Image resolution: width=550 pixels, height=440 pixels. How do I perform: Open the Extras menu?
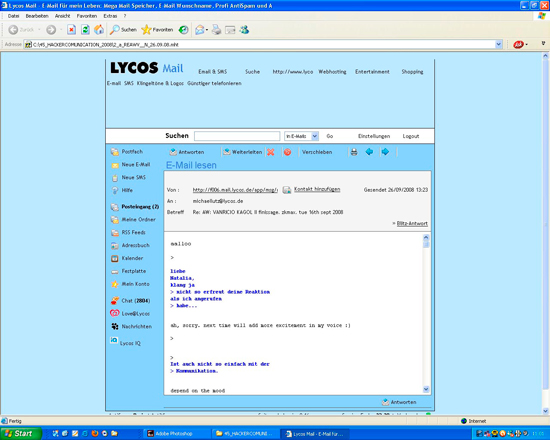tap(110, 16)
